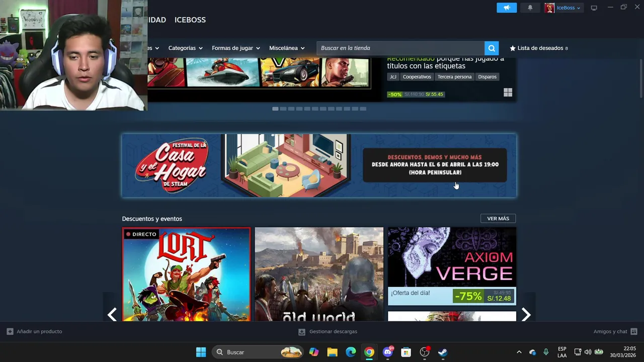Click the VER MÁS button
This screenshot has width=644, height=362.
pos(498,218)
